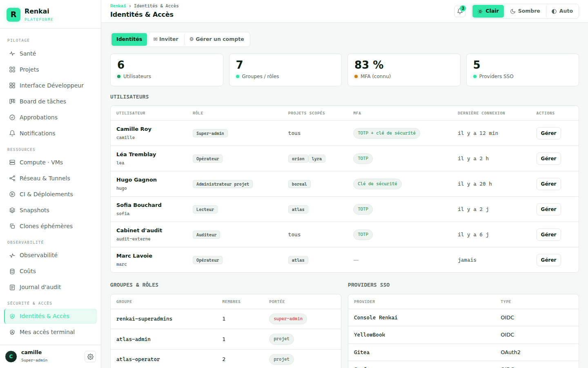Click the Snapshots layers icon
This screenshot has height=368, width=588.
click(x=12, y=210)
